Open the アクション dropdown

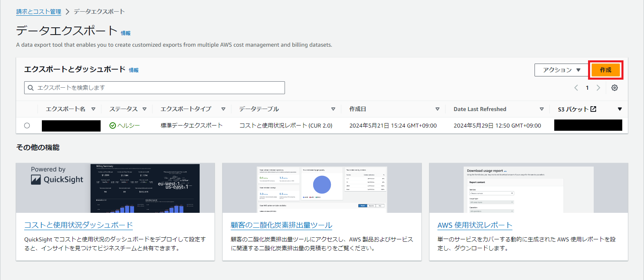coord(561,70)
